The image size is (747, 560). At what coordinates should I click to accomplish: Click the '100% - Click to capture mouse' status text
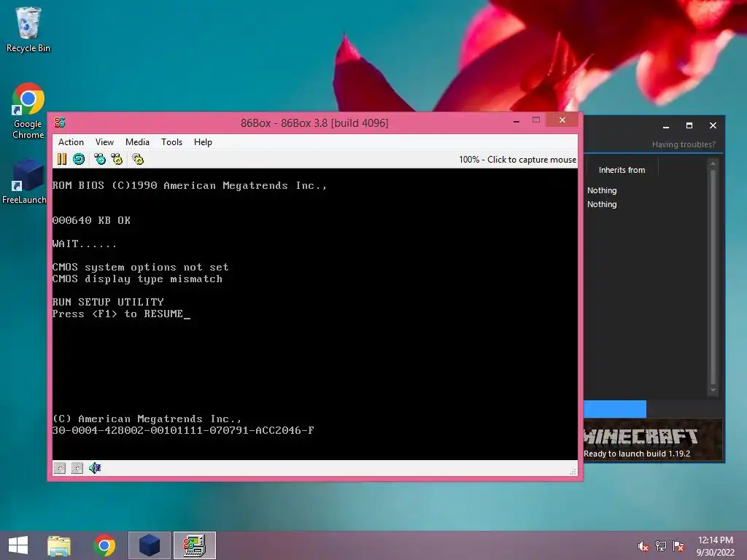517,160
